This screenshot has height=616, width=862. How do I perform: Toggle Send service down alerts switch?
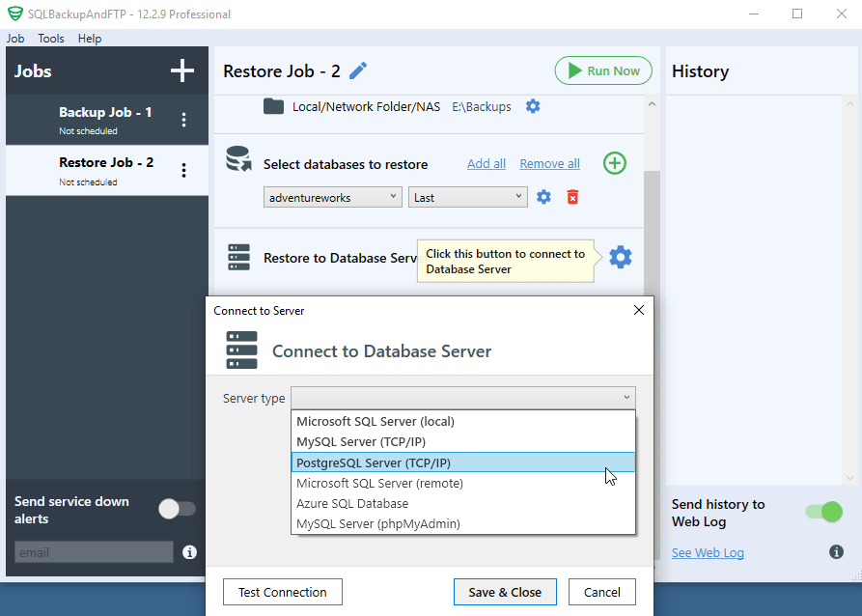[x=177, y=509]
